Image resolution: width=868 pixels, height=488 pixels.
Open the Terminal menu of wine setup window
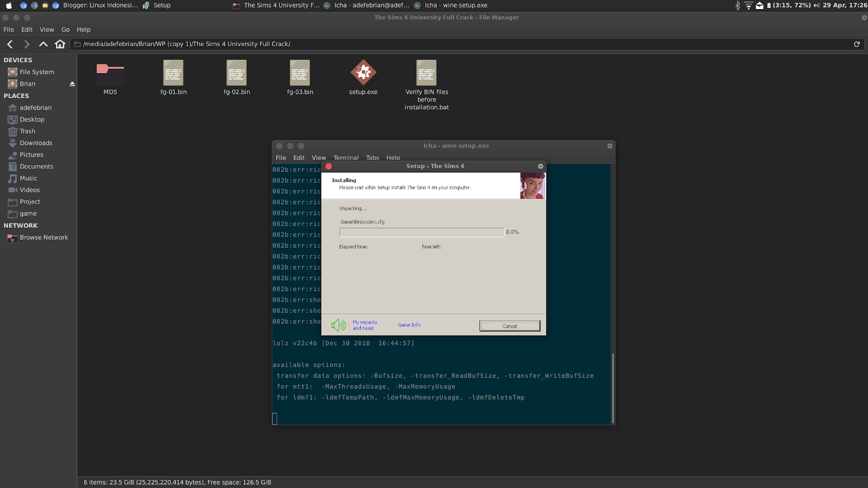click(x=346, y=158)
